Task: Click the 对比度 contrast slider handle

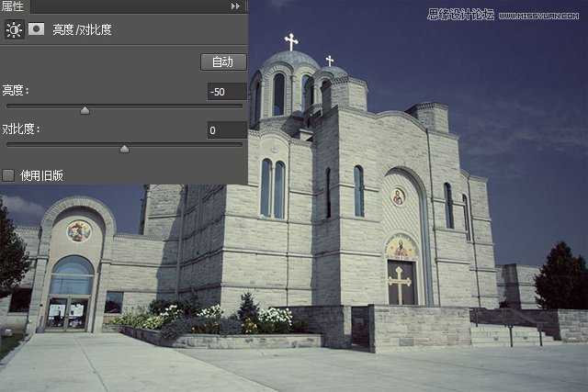Action: tap(125, 149)
